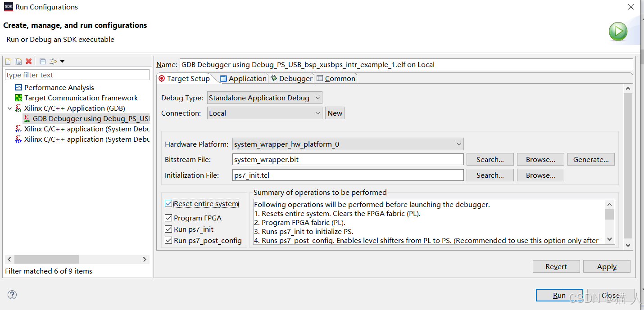
Task: Click the Generate button
Action: [x=591, y=159]
